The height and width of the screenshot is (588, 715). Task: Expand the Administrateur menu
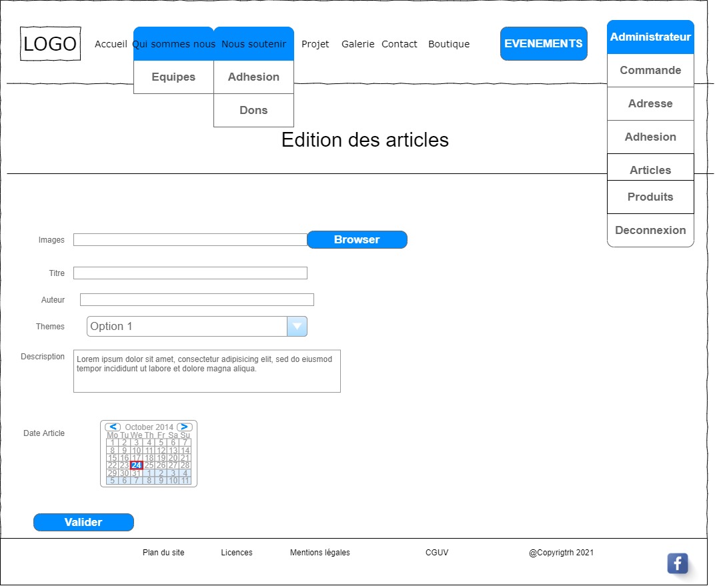(650, 37)
